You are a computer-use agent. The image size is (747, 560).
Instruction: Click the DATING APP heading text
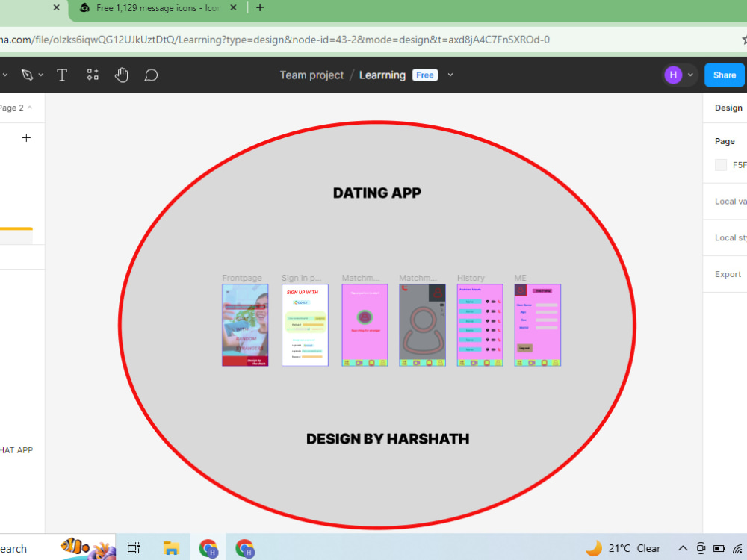click(x=376, y=193)
